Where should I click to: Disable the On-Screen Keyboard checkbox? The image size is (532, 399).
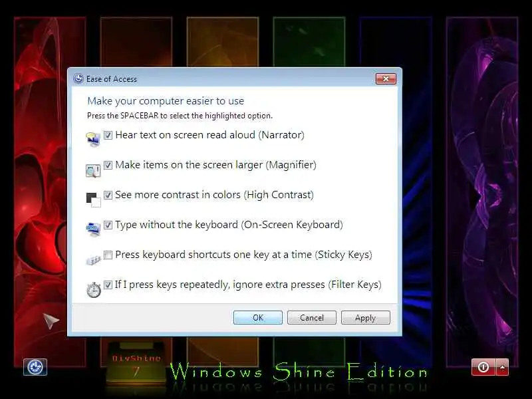point(108,225)
